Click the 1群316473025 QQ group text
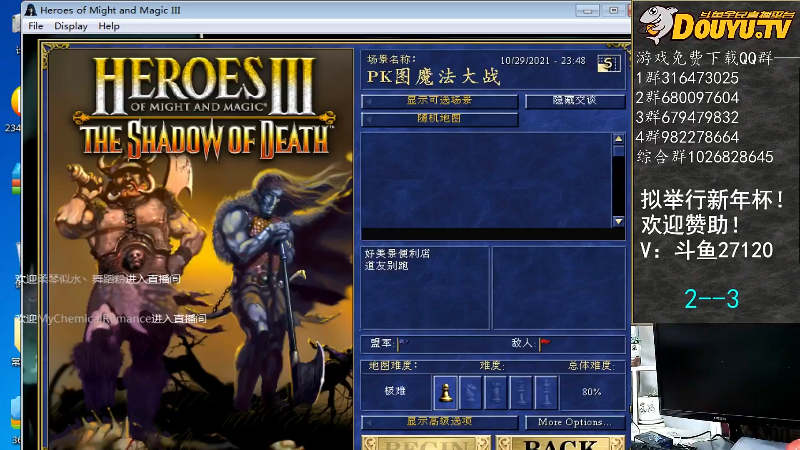800x450 pixels. pyautogui.click(x=687, y=78)
